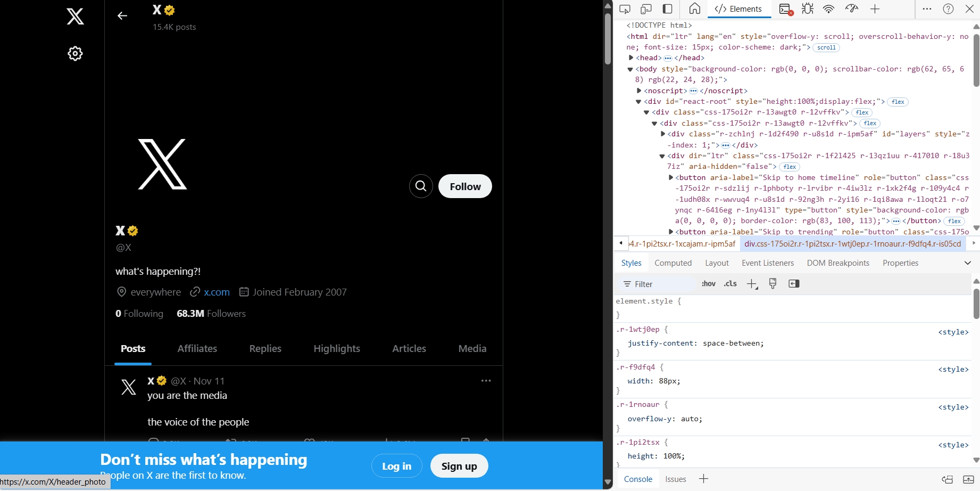Viewport: 980px width, 491px height.
Task: Toggle flex badge on react-root div
Action: 898,102
